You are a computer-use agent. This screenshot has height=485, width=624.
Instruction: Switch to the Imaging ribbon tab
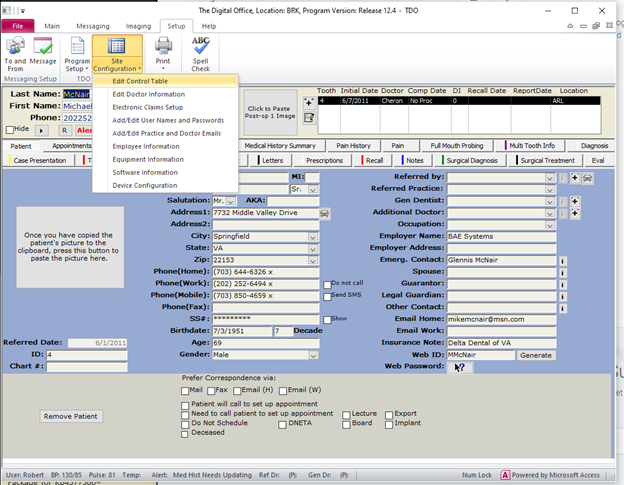pos(138,25)
